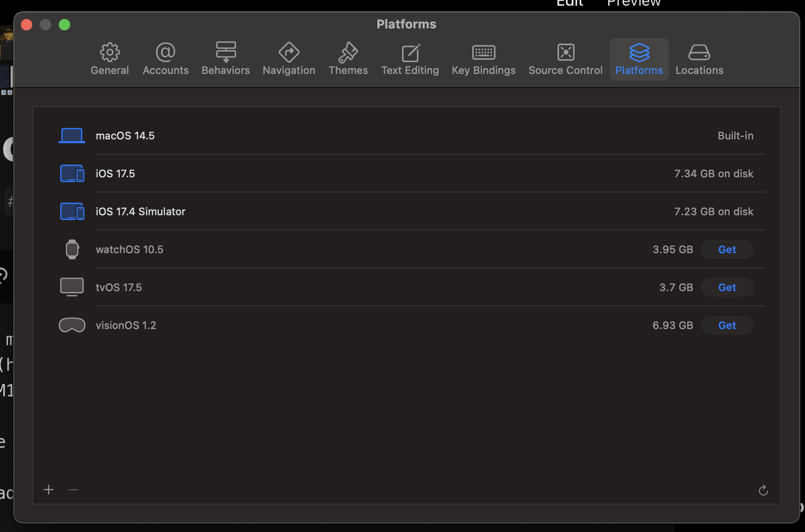Switch to the Locations tab
The image size is (805, 532).
[699, 59]
